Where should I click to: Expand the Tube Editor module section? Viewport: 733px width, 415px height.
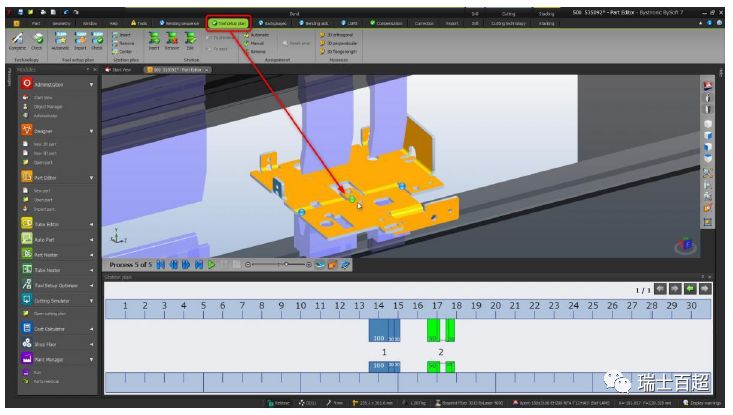92,224
